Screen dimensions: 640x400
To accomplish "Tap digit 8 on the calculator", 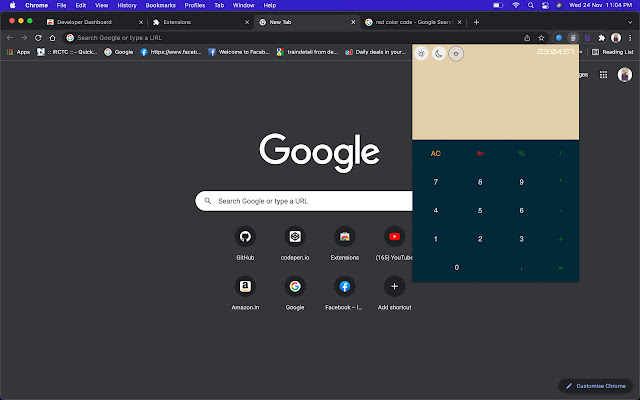I will click(x=480, y=182).
